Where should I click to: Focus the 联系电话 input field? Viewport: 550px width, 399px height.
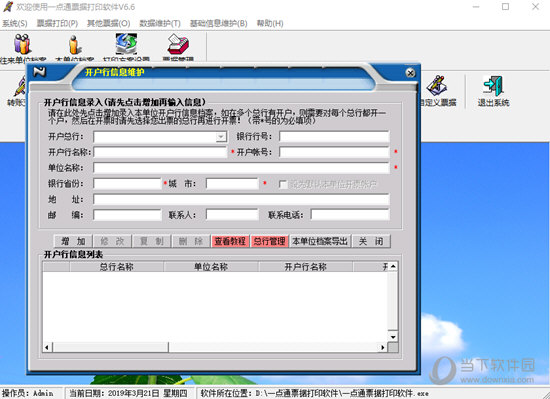click(x=350, y=215)
